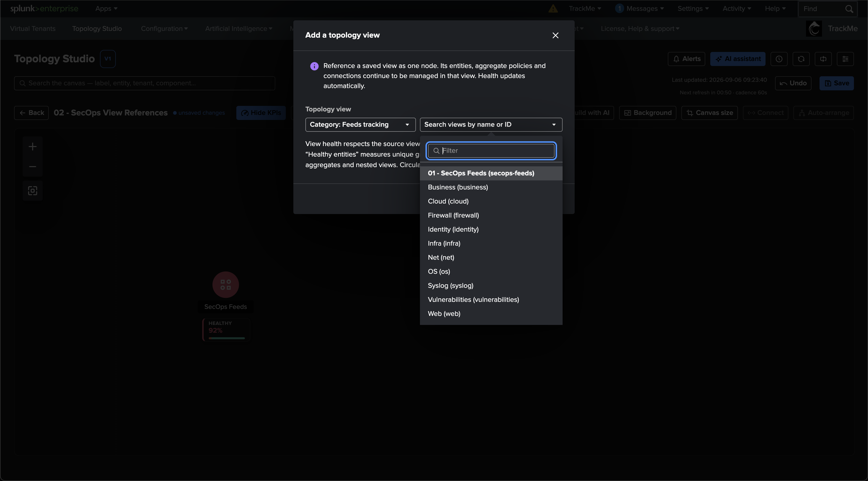Image resolution: width=868 pixels, height=481 pixels.
Task: Collapse the Search views by name dropdown
Action: (x=491, y=124)
